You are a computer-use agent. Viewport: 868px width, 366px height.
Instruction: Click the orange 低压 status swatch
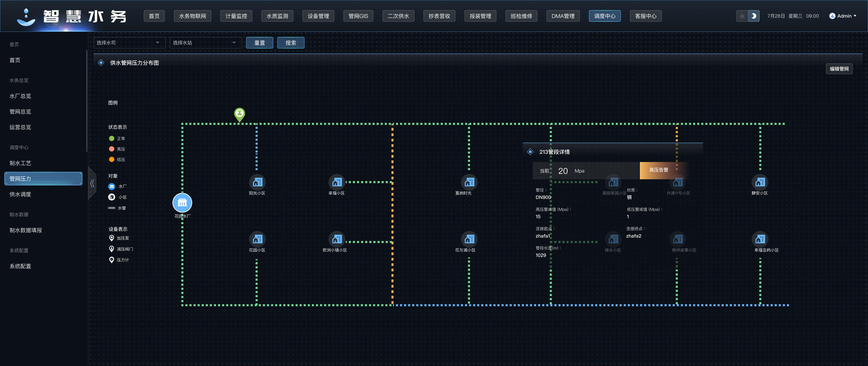[112, 159]
